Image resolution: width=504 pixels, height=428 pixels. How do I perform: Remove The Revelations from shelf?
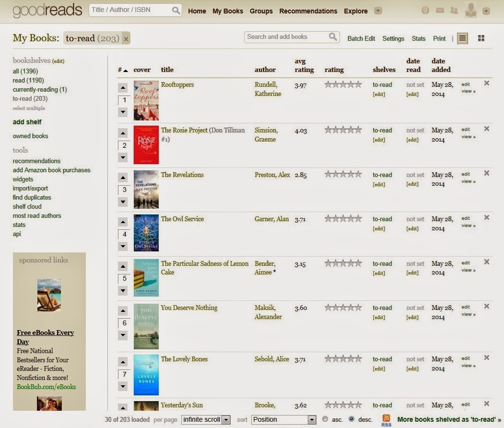(487, 173)
